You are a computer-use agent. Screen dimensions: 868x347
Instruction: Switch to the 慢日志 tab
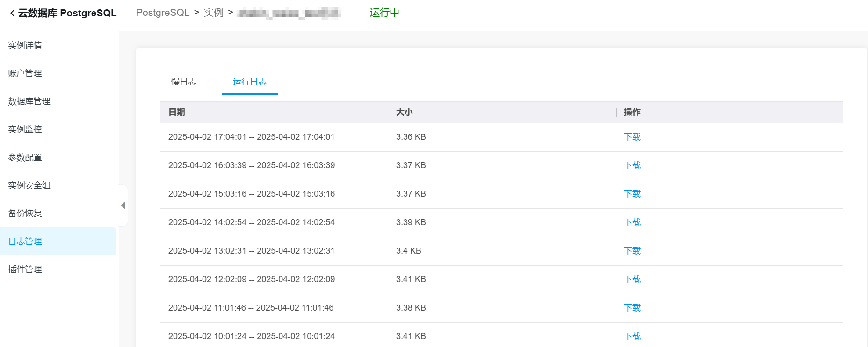[183, 82]
